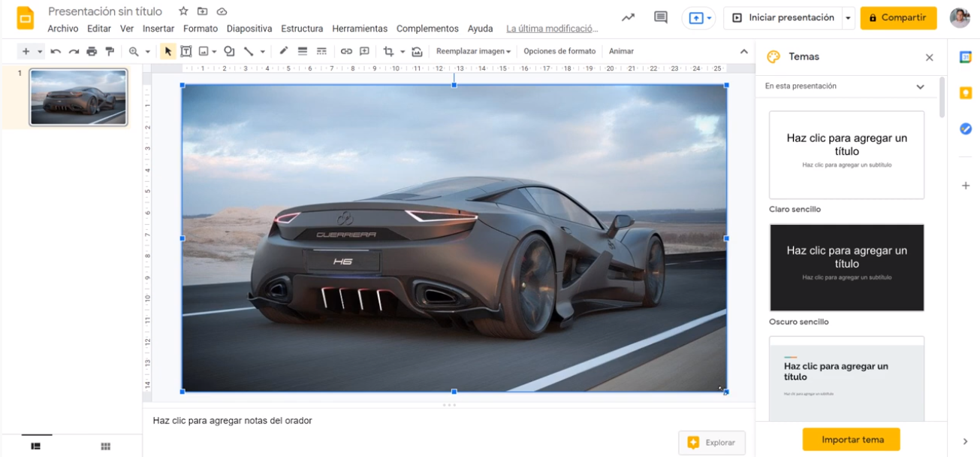
Task: Open the activity trend dashboard icon
Action: click(628, 17)
